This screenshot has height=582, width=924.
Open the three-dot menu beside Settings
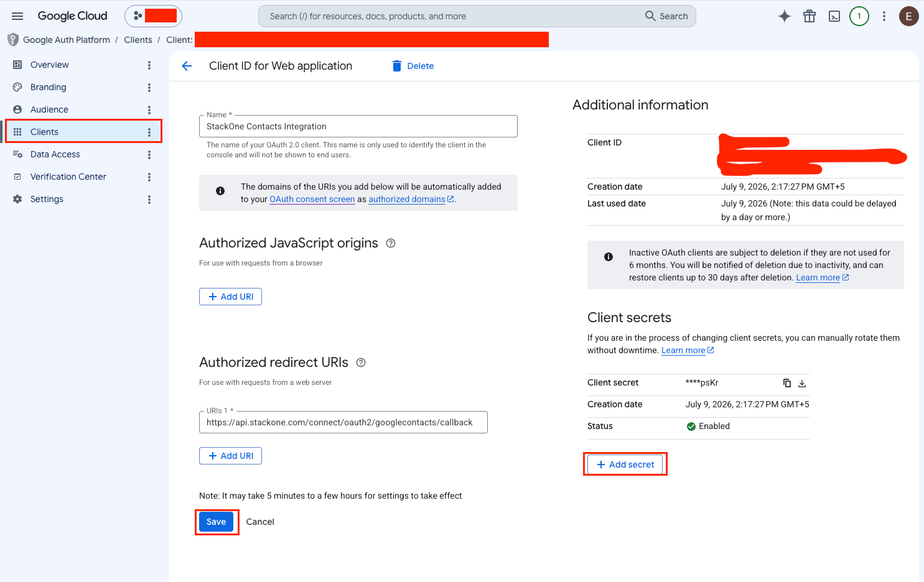(x=149, y=200)
